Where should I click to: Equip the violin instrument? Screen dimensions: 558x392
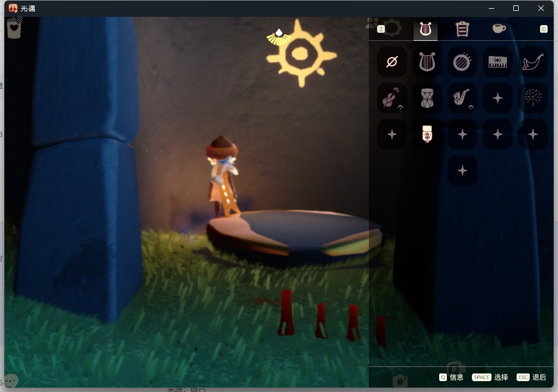[392, 98]
